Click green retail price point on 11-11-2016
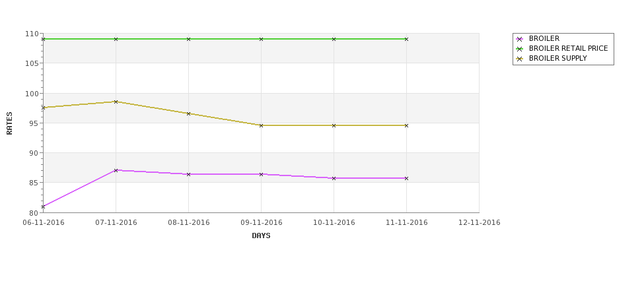This screenshot has height=283, width=644. pyautogui.click(x=406, y=39)
